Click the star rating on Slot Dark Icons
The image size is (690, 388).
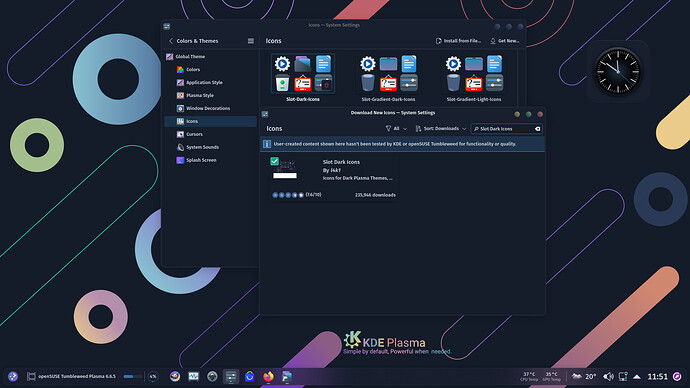[288, 195]
